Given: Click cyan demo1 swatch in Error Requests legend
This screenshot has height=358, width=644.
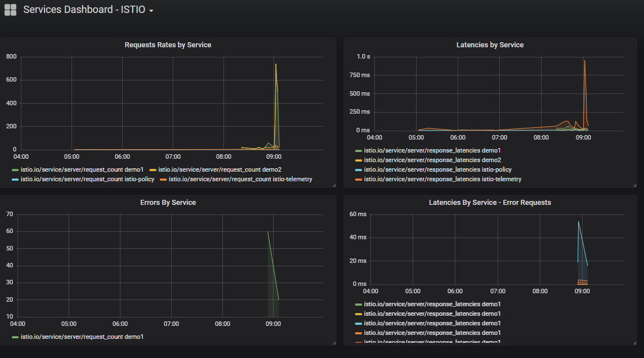Looking at the screenshot, I should (359, 324).
